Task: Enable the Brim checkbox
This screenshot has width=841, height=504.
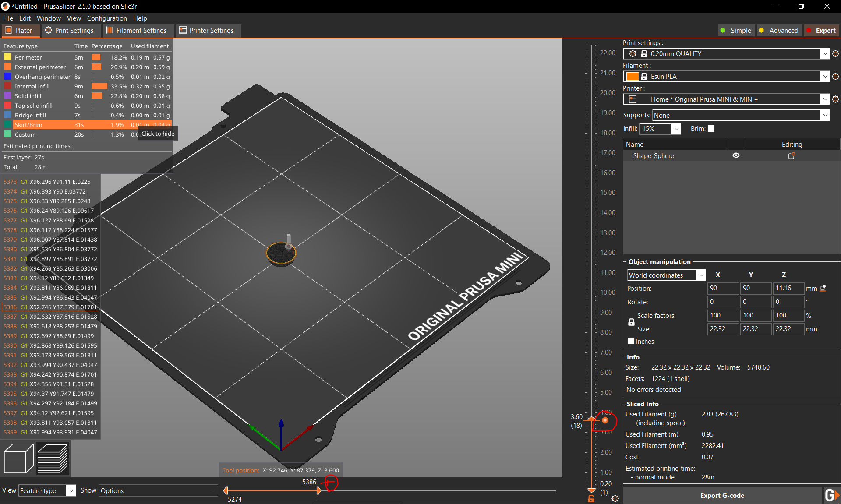Action: tap(711, 128)
